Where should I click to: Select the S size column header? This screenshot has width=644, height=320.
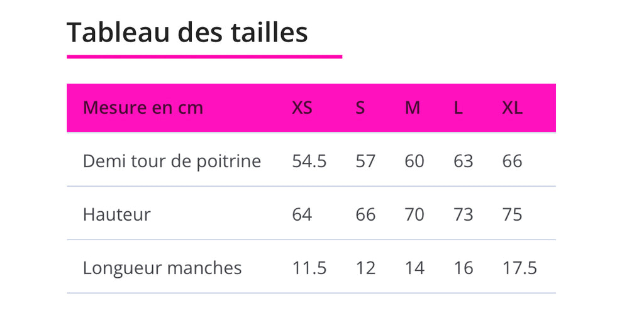(x=360, y=108)
